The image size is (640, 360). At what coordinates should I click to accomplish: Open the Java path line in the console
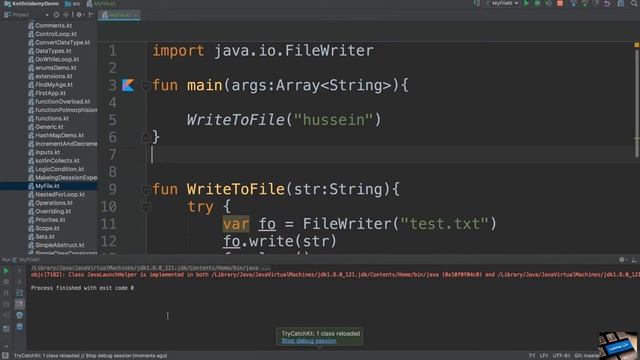click(x=150, y=268)
